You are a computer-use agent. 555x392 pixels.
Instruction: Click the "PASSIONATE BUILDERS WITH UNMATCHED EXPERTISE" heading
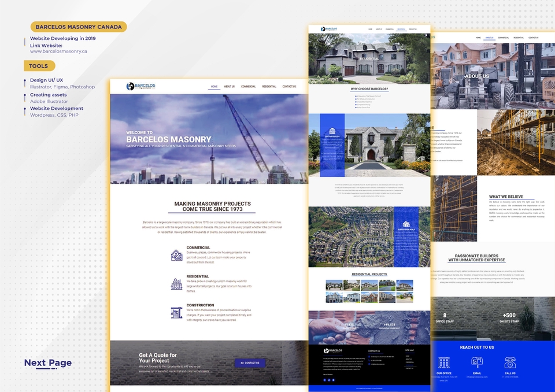click(x=476, y=258)
